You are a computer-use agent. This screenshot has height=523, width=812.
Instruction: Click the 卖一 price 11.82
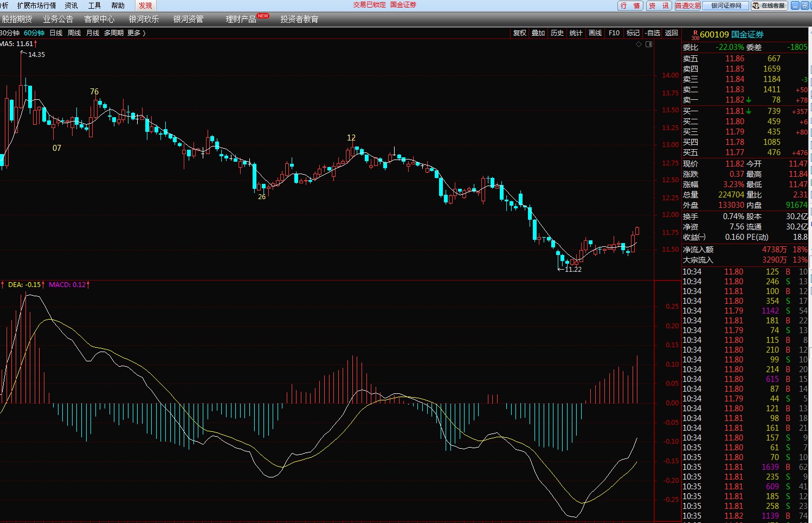tap(735, 100)
